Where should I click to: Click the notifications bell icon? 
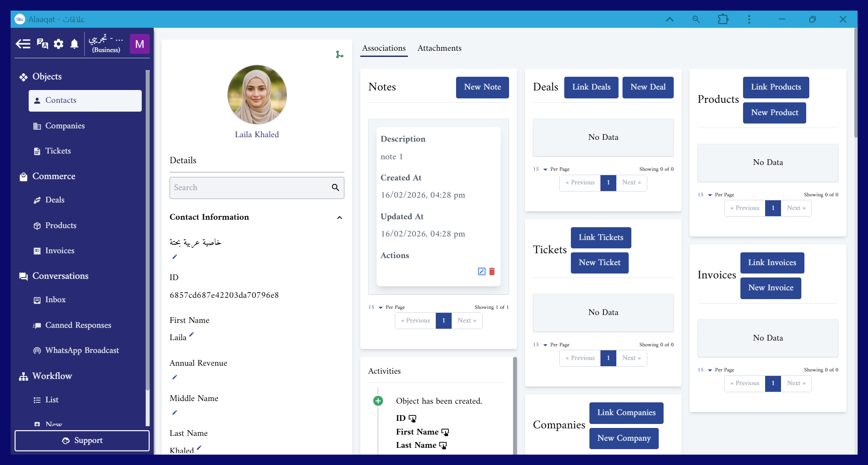pyautogui.click(x=74, y=44)
